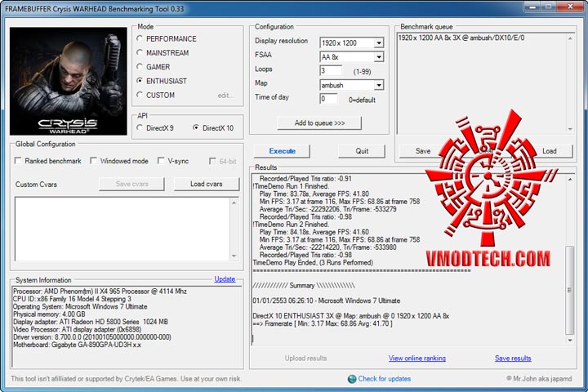The height and width of the screenshot is (392, 588).
Task: Click the Quit button
Action: tap(362, 151)
